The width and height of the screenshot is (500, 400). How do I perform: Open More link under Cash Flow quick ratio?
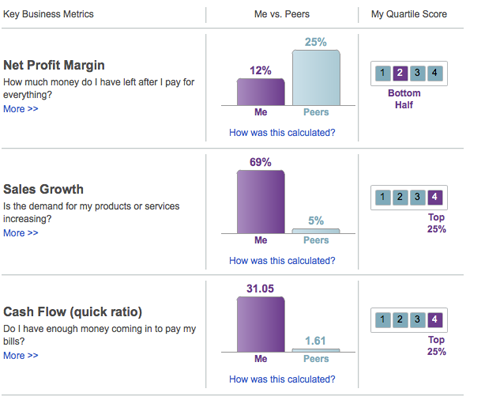tap(21, 356)
